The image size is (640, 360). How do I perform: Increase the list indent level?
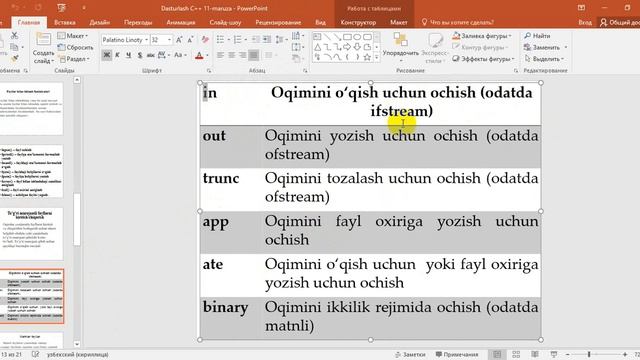click(x=267, y=40)
